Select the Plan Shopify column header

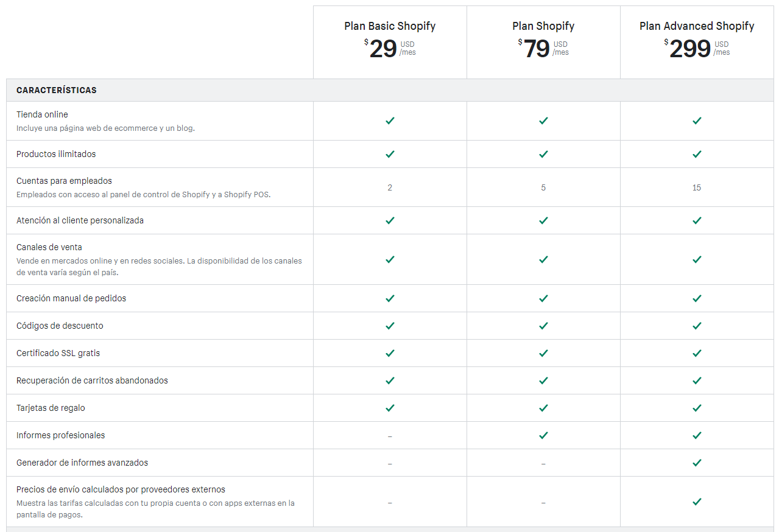[x=543, y=26]
